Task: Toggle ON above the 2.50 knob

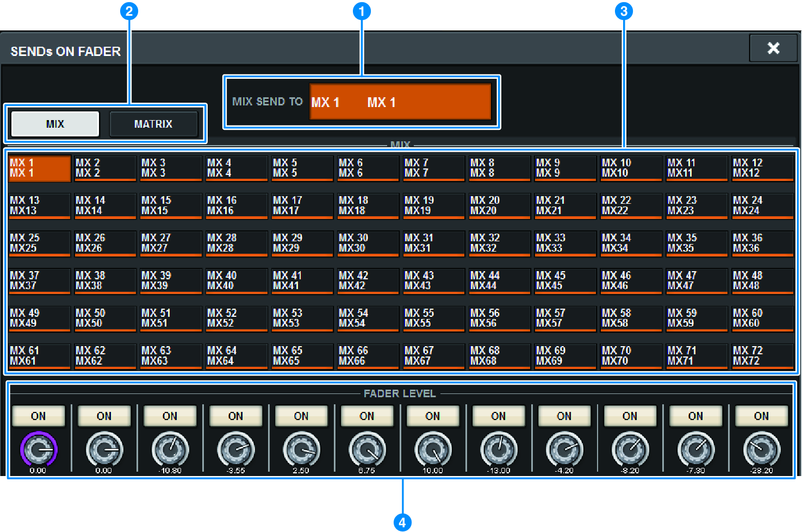Action: 301,416
